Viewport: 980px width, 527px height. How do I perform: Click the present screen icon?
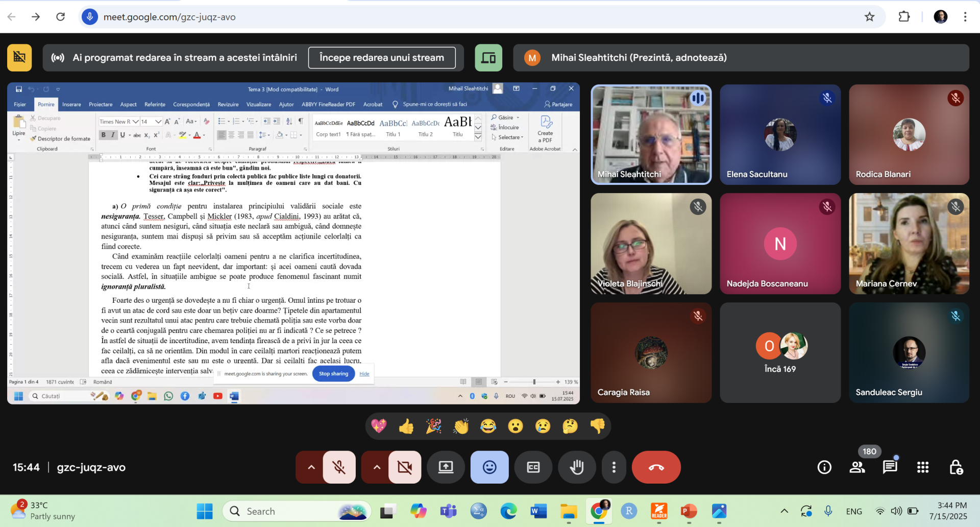446,467
